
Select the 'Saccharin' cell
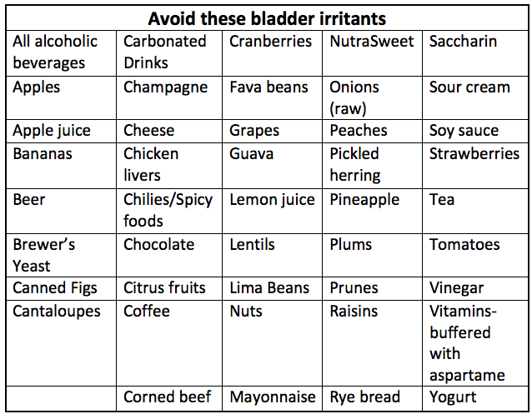tap(463, 42)
